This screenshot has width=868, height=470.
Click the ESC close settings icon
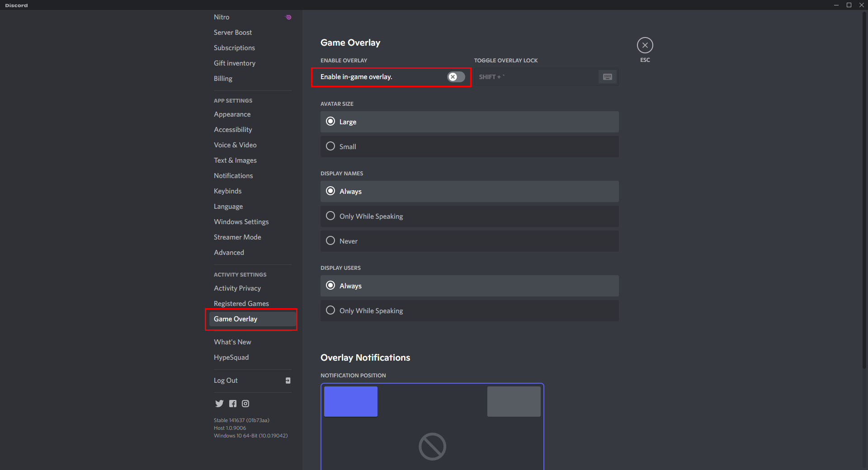pyautogui.click(x=645, y=45)
